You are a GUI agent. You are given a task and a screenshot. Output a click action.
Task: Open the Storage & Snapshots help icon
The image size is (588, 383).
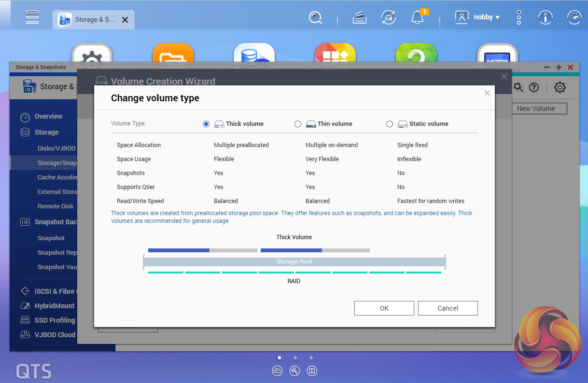click(x=534, y=87)
